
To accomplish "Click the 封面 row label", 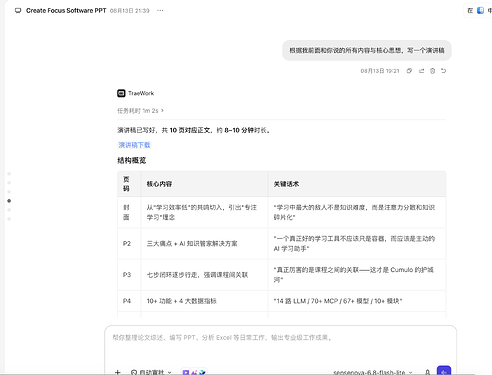I will pyautogui.click(x=126, y=212).
